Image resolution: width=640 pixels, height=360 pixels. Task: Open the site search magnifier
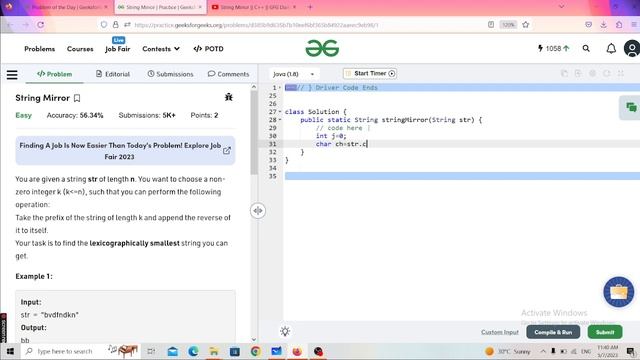(x=586, y=49)
